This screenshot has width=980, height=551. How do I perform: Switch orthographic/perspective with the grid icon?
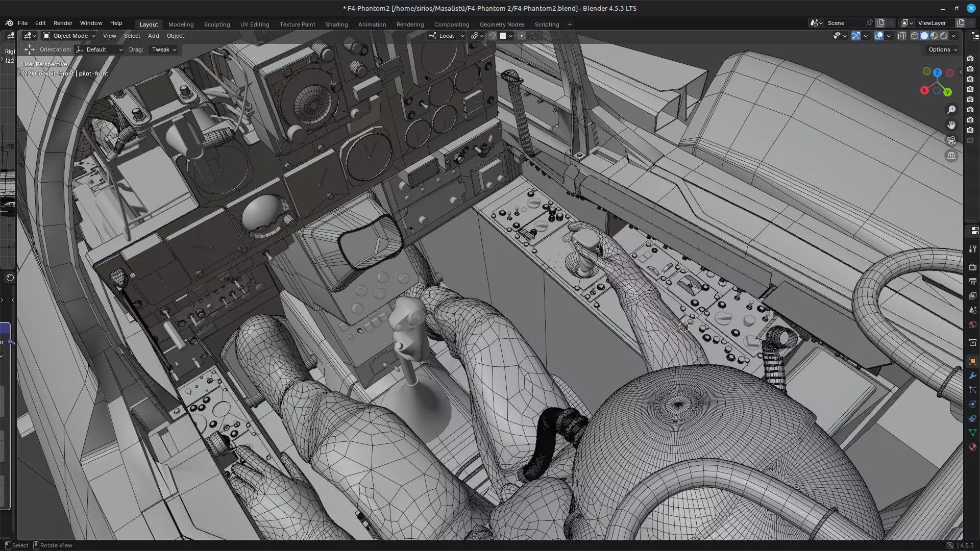click(x=951, y=156)
